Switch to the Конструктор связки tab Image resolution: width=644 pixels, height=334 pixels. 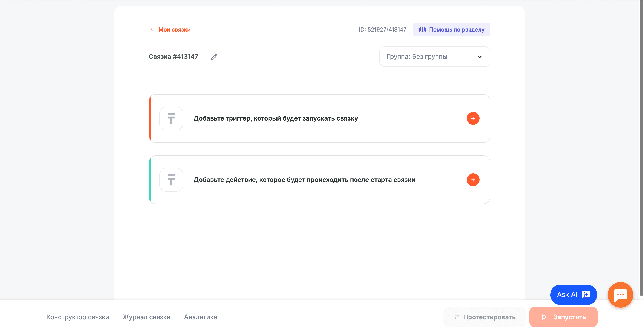(x=78, y=317)
